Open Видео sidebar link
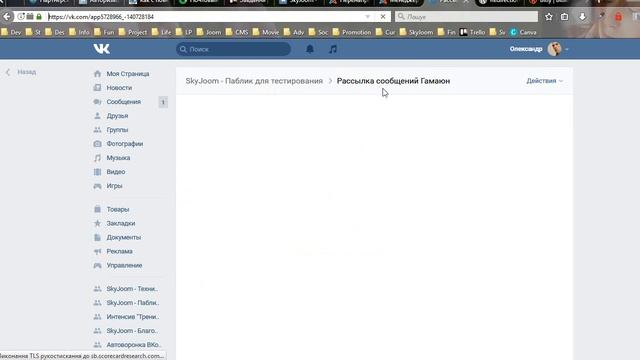This screenshot has height=360, width=640. (x=116, y=172)
